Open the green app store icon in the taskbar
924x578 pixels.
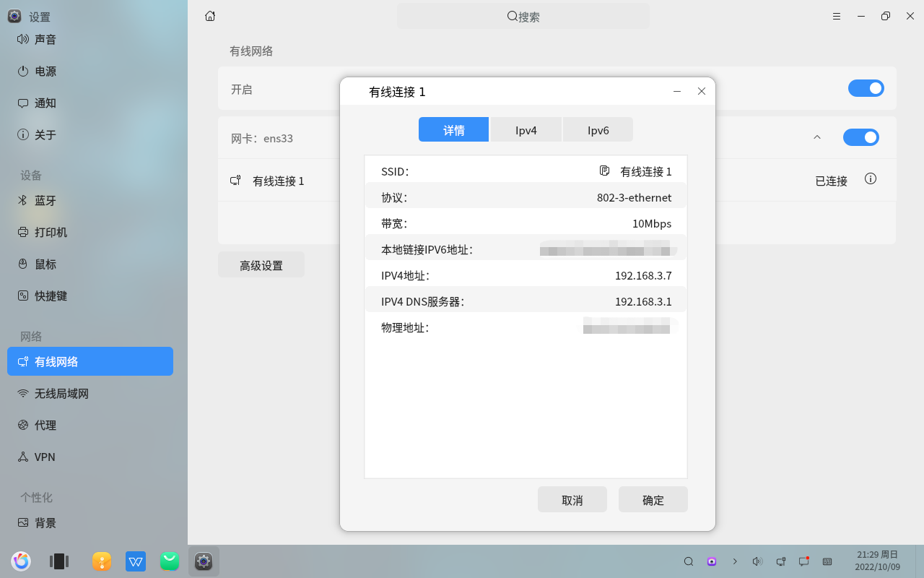[170, 561]
